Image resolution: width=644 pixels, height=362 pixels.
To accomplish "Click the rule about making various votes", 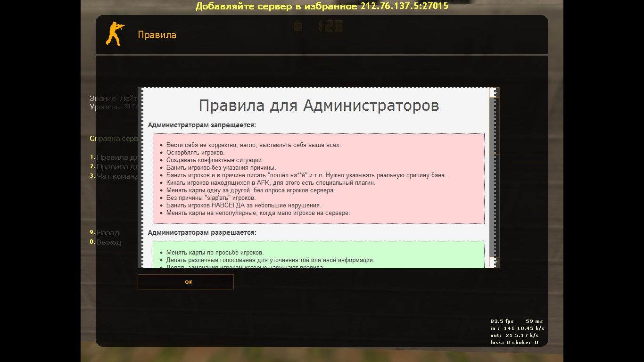I will (271, 260).
